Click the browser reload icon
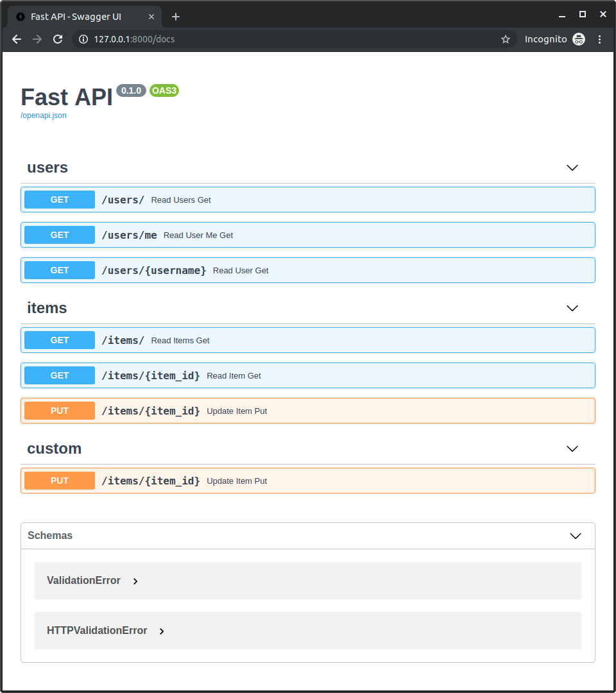 point(58,39)
